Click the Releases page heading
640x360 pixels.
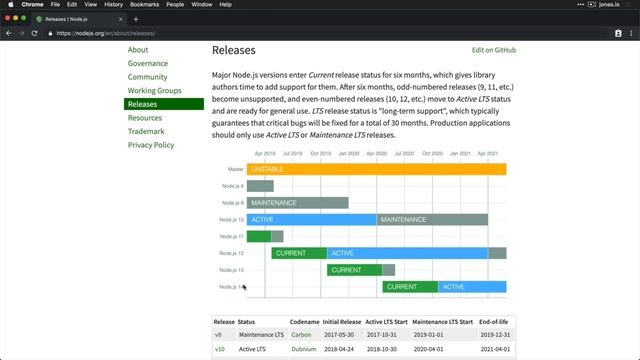click(x=233, y=50)
